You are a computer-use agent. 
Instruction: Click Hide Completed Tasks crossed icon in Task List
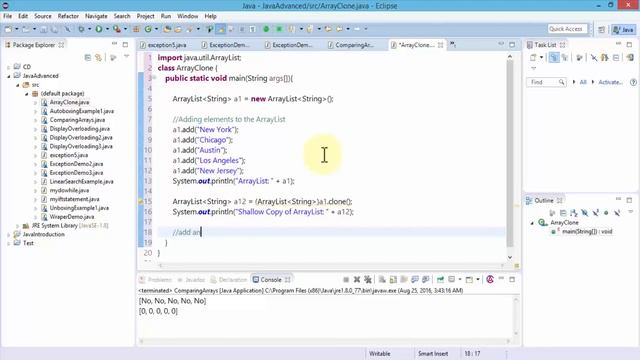pos(594,58)
